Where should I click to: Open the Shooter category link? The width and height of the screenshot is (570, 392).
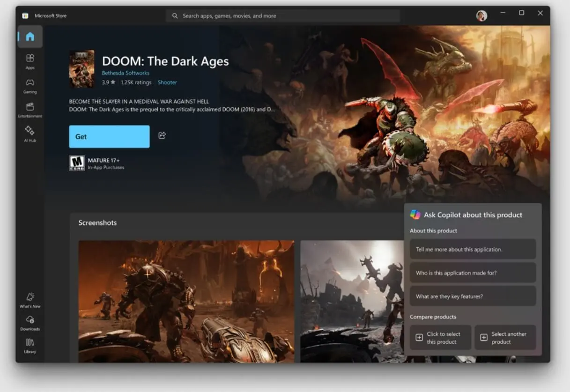[167, 82]
